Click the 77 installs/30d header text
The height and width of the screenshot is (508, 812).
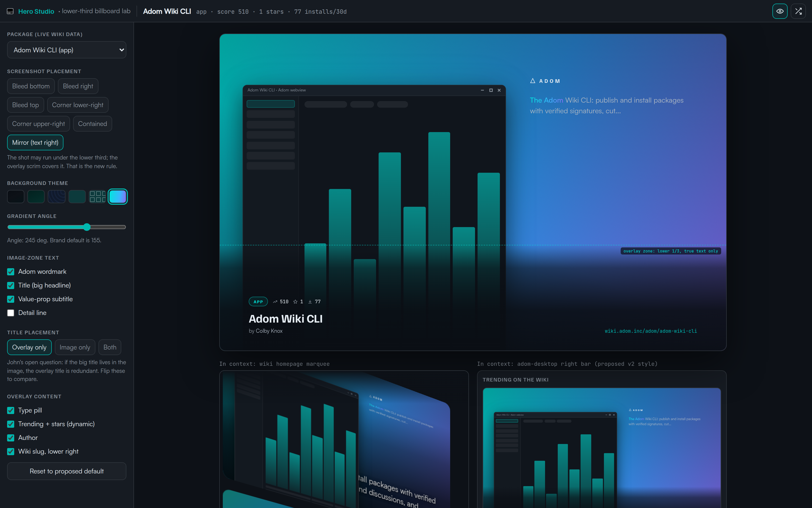click(320, 12)
